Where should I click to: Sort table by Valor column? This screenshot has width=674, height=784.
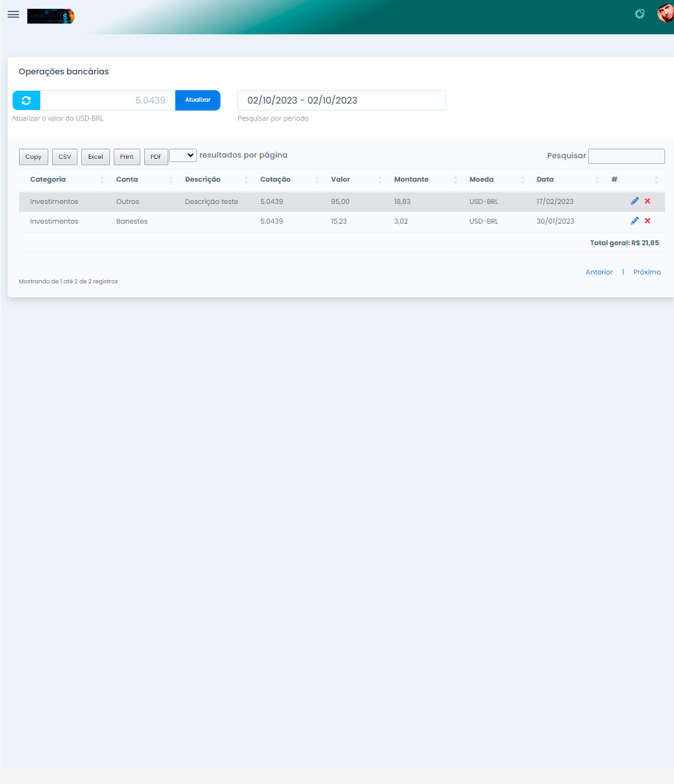click(x=340, y=180)
